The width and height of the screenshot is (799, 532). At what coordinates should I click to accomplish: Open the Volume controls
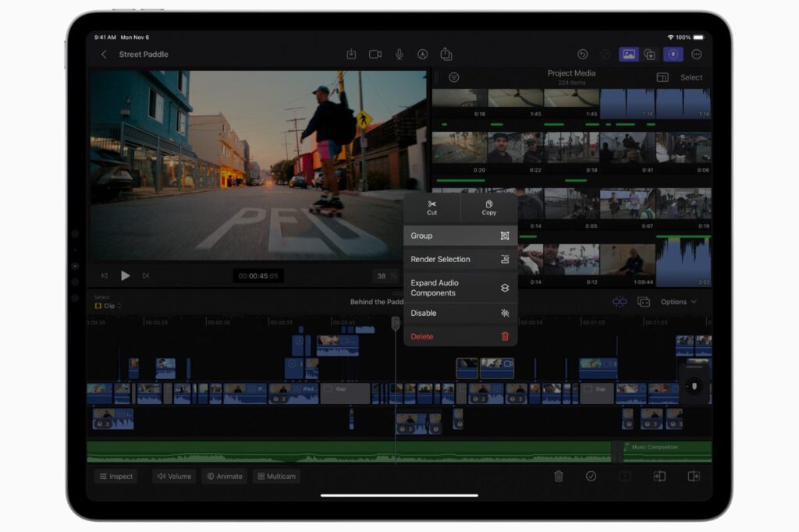pyautogui.click(x=174, y=477)
